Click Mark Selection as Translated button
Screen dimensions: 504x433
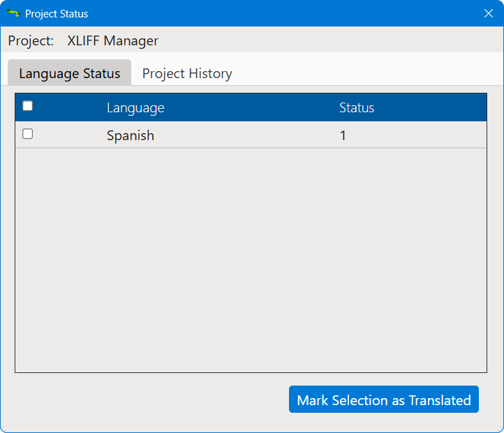coord(384,400)
